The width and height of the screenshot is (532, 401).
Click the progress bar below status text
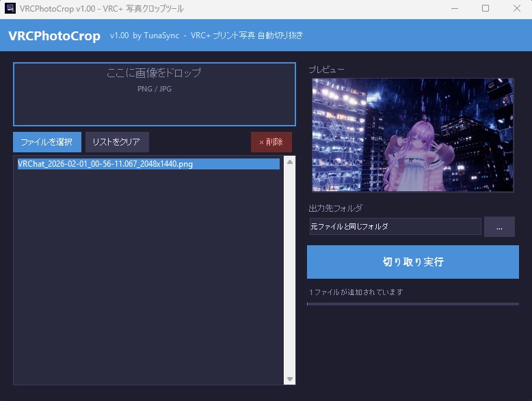click(x=412, y=304)
